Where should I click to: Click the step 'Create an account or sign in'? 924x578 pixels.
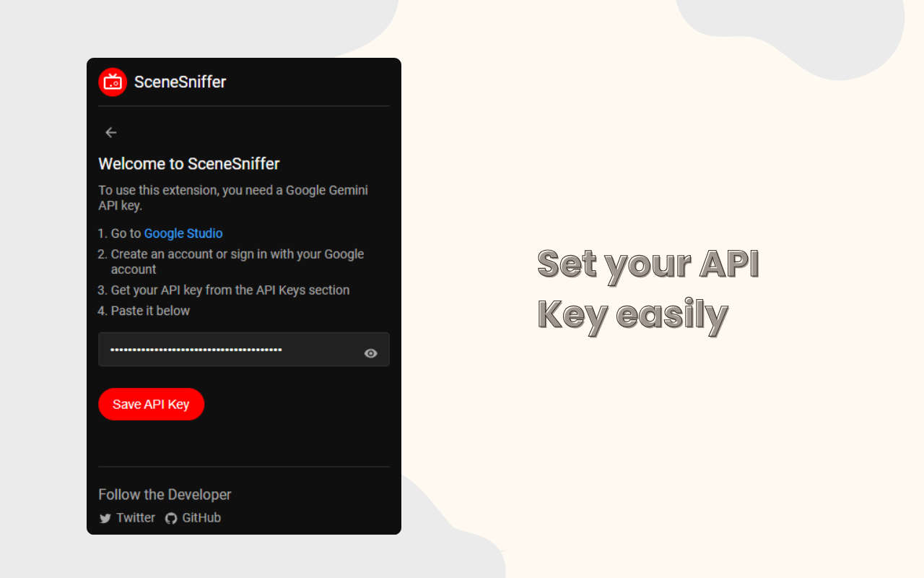click(x=237, y=262)
